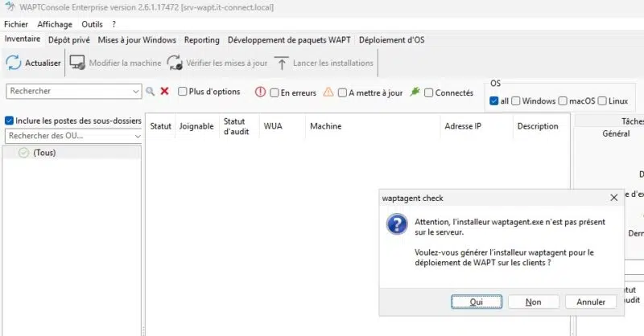The height and width of the screenshot is (336, 644).
Task: Open the Fichier menu
Action: tap(16, 24)
